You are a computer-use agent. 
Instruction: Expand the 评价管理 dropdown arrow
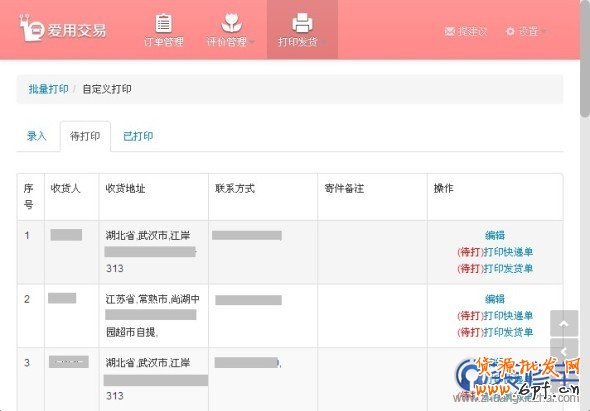click(251, 42)
